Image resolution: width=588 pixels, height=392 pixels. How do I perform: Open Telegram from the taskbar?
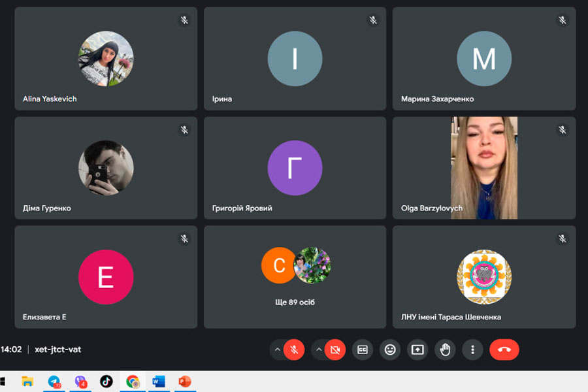point(54,382)
